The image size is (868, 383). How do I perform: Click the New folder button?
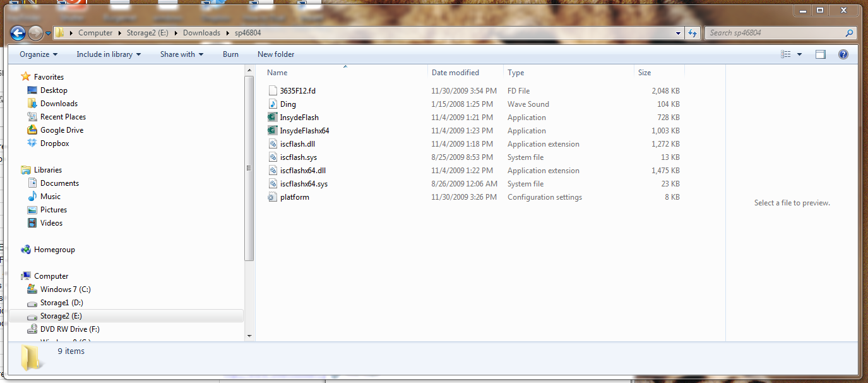[x=276, y=54]
